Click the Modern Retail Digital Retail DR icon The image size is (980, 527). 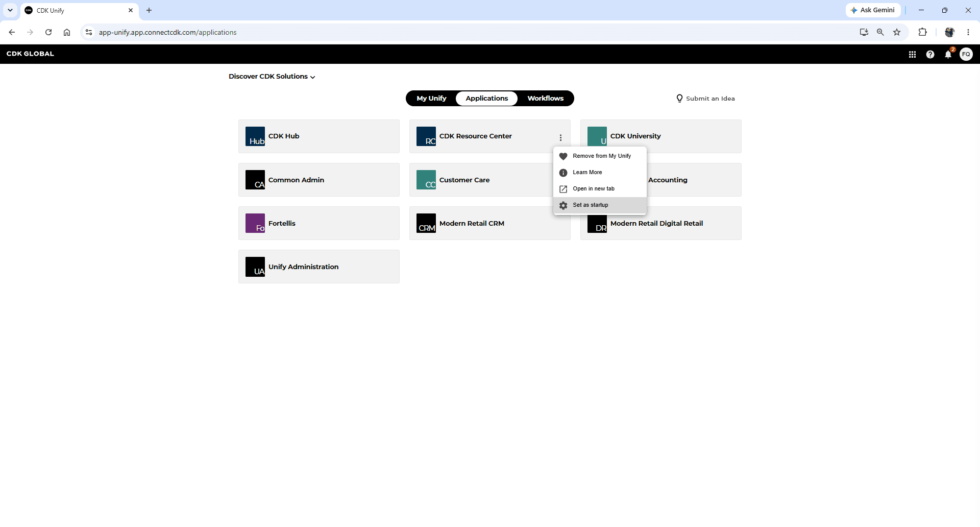[597, 224]
